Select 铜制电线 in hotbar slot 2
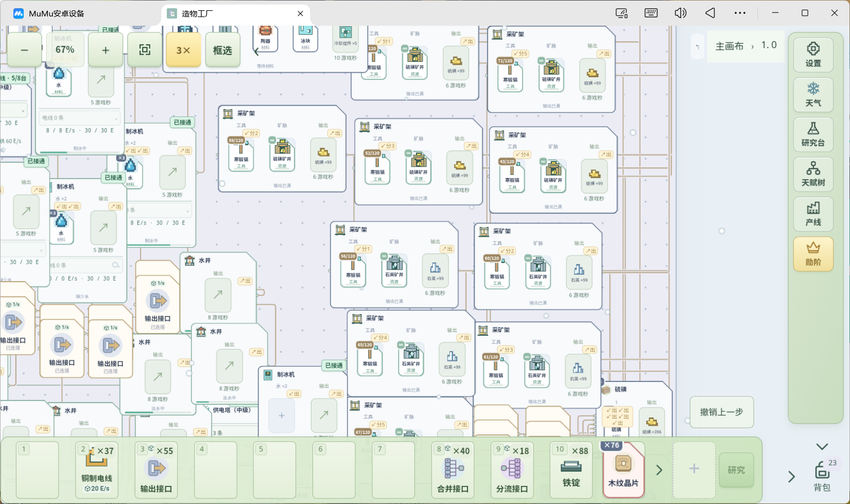850x504 pixels. click(x=97, y=470)
